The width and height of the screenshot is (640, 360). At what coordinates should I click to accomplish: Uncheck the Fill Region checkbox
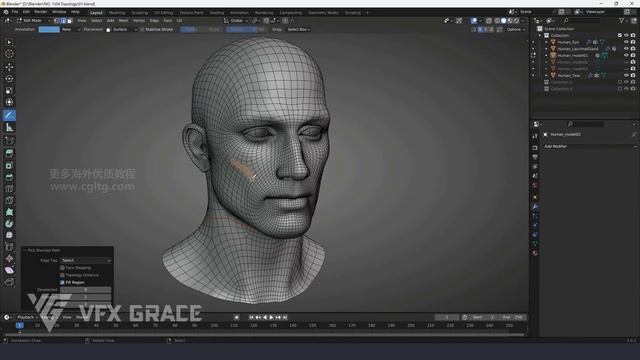pos(62,282)
